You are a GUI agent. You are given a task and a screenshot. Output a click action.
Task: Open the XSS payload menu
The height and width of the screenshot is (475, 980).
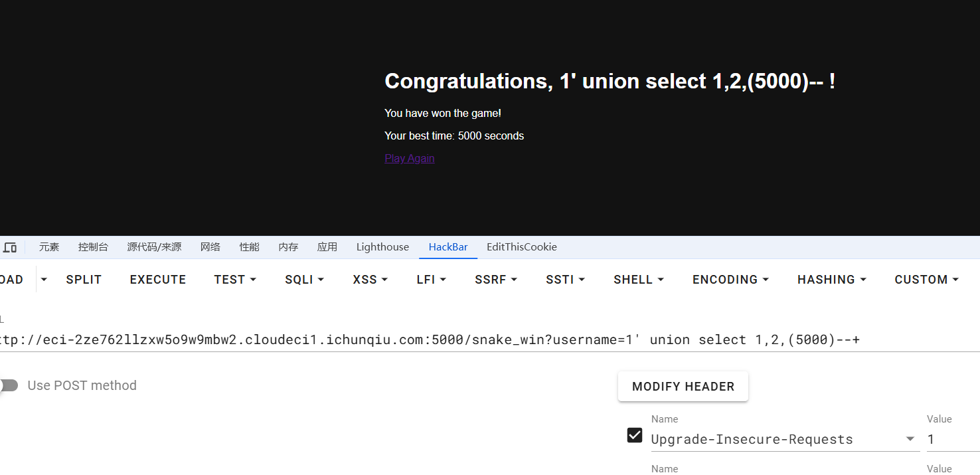370,280
